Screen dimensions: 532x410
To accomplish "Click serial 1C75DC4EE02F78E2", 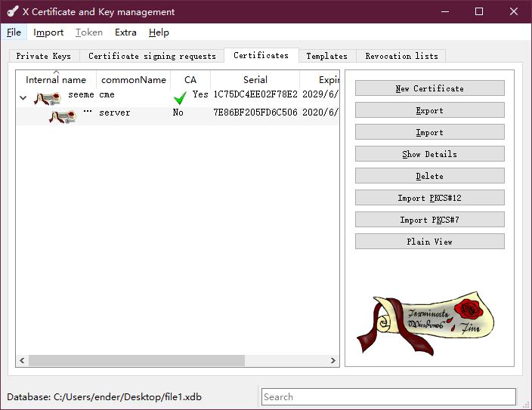I will [x=255, y=94].
